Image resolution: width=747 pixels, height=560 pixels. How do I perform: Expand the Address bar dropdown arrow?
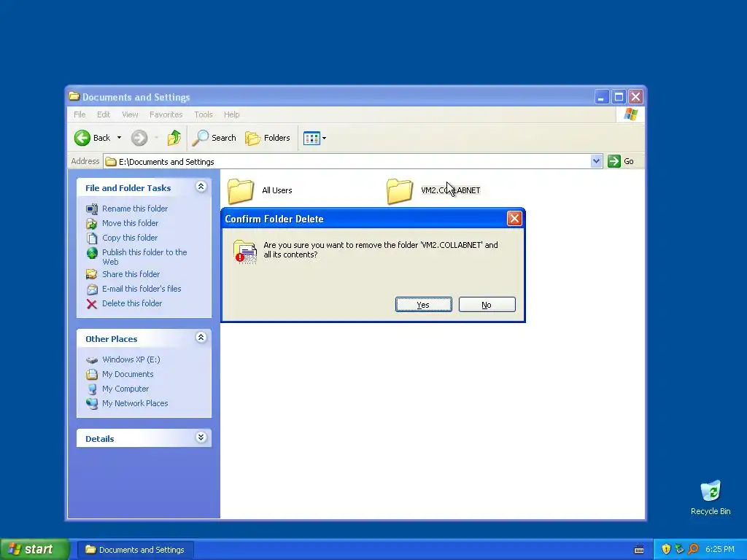(x=596, y=161)
